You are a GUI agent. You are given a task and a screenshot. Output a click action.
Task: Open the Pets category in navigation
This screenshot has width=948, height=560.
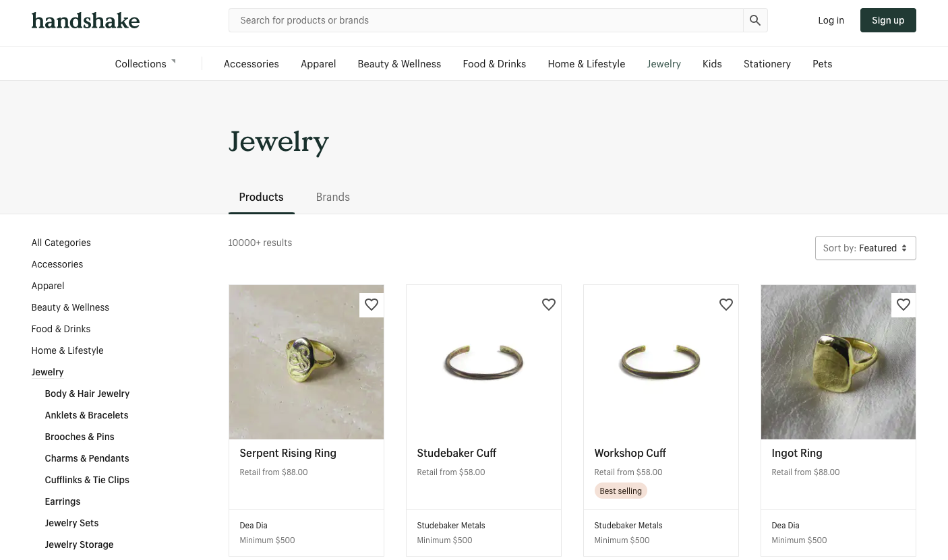tap(822, 63)
